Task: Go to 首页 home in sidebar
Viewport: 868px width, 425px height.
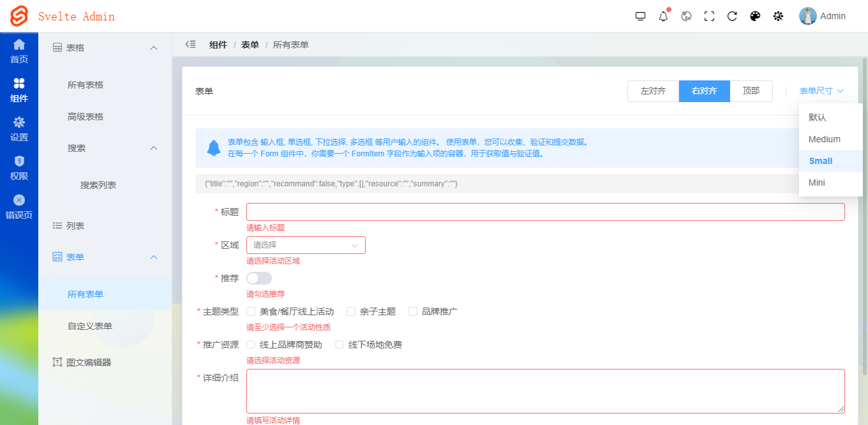Action: pyautogui.click(x=19, y=51)
